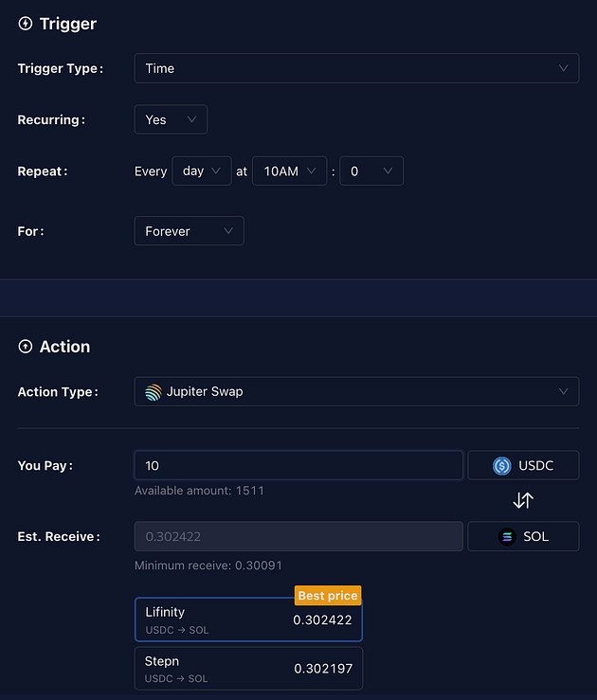This screenshot has height=700, width=597.
Task: Click the Trigger Type: label
Action: (x=61, y=69)
